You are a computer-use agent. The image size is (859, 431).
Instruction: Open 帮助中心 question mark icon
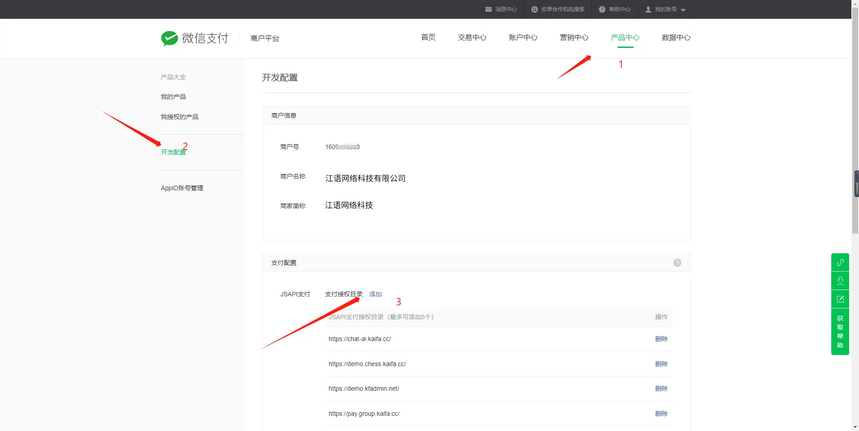(602, 9)
